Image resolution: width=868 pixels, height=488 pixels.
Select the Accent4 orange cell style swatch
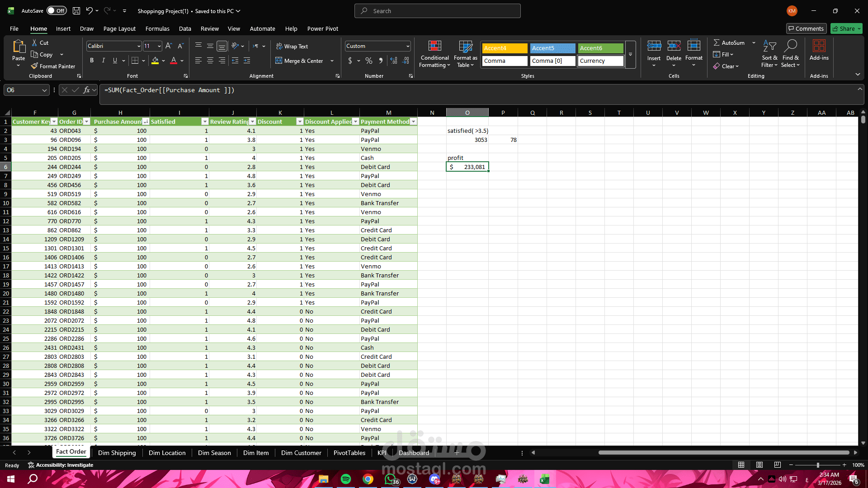[505, 48]
